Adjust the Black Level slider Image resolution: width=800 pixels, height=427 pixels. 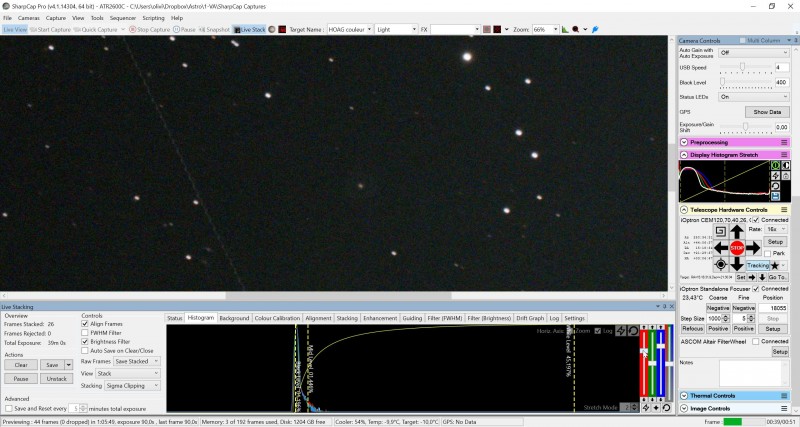pyautogui.click(x=746, y=82)
